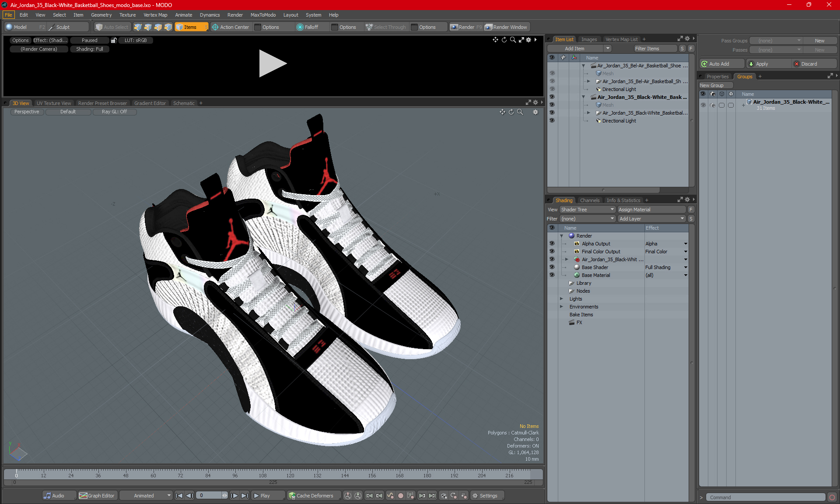The height and width of the screenshot is (504, 840).
Task: Toggle visibility of Black-White Directional Light
Action: click(x=552, y=121)
